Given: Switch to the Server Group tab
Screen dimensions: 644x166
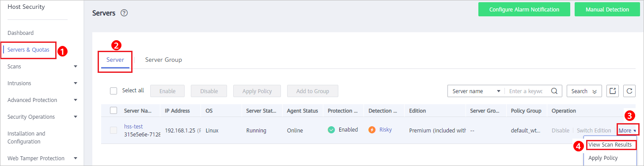Looking at the screenshot, I should tap(163, 60).
